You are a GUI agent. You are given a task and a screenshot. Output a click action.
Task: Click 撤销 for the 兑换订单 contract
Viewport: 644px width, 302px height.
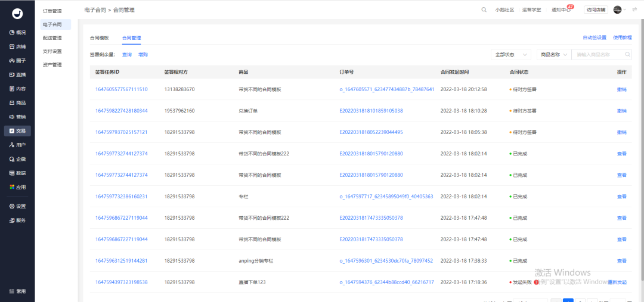pyautogui.click(x=622, y=111)
